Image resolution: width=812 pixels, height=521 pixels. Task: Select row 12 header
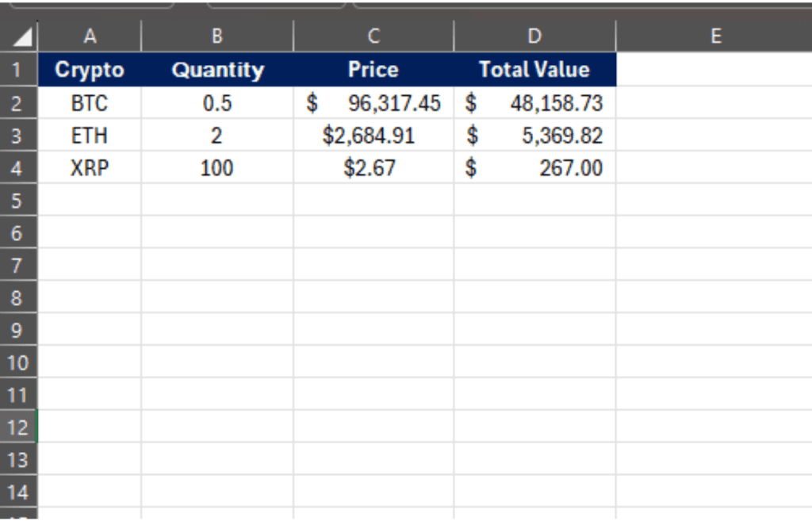coord(18,427)
